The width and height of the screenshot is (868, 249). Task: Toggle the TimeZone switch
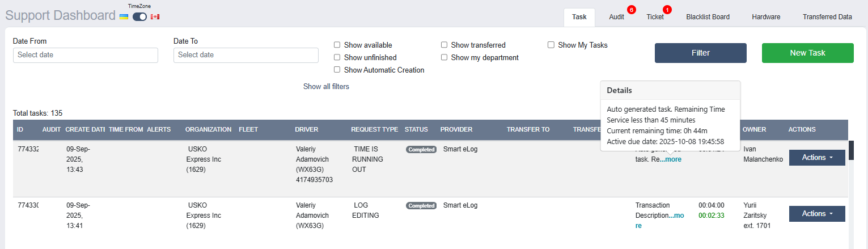coord(139,17)
